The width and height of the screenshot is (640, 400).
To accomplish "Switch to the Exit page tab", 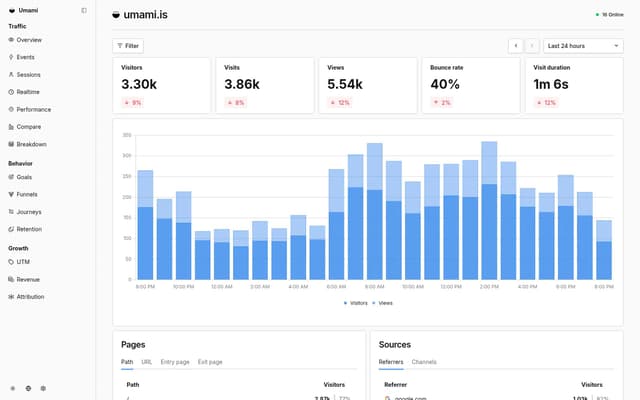I will pos(210,362).
